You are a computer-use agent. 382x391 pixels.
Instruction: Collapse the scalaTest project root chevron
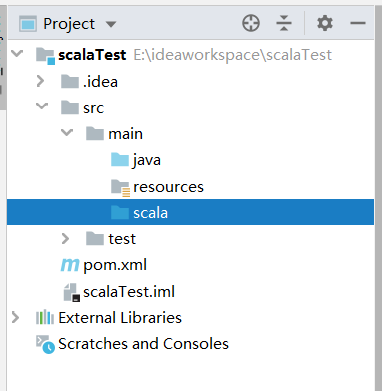point(17,53)
